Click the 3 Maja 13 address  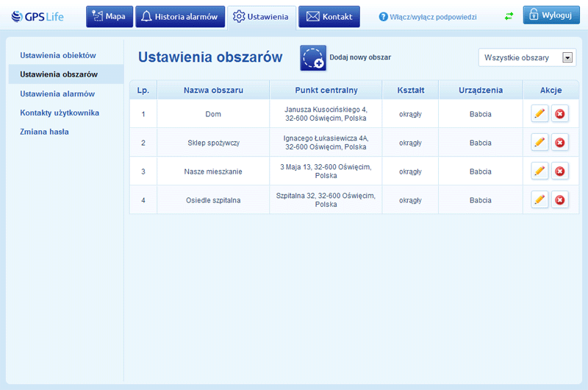point(326,171)
